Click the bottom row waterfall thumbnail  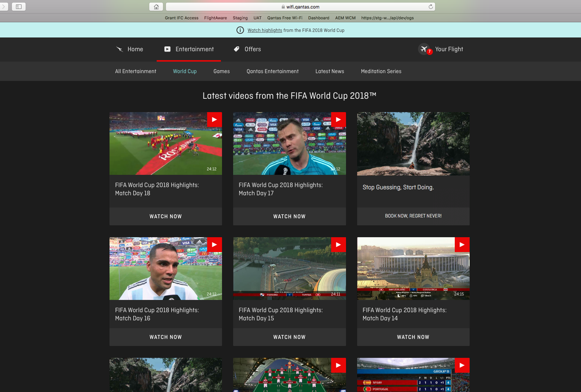point(166,375)
